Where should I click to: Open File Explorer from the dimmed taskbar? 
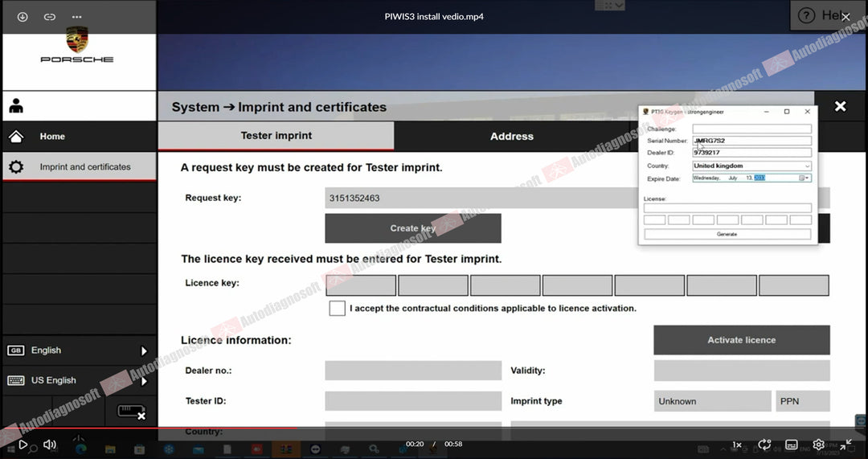[x=110, y=449]
